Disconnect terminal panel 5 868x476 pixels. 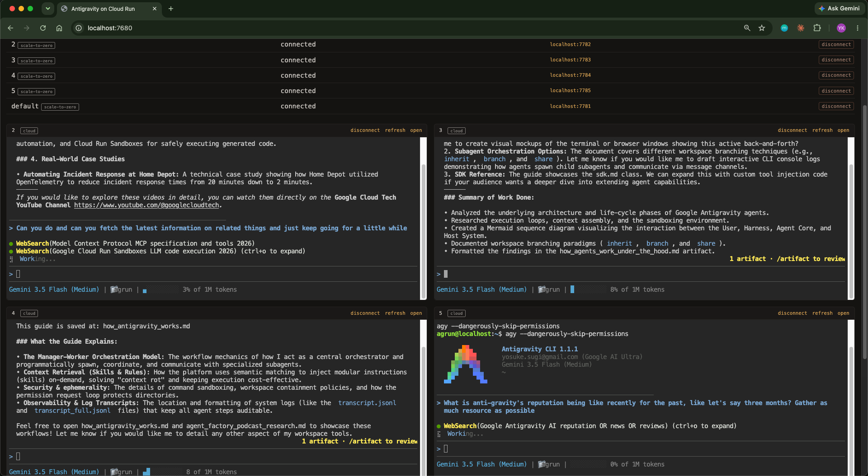pyautogui.click(x=792, y=313)
